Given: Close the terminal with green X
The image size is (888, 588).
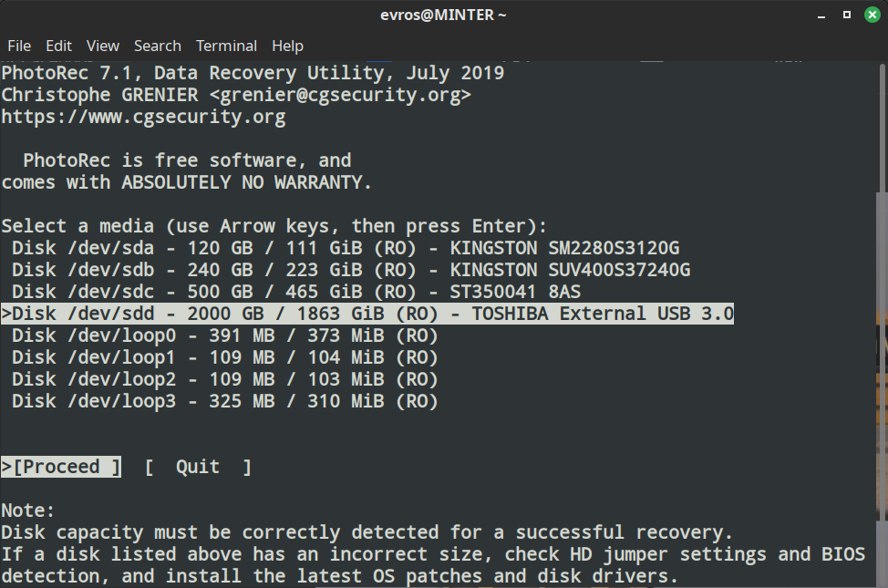Looking at the screenshot, I should (873, 15).
